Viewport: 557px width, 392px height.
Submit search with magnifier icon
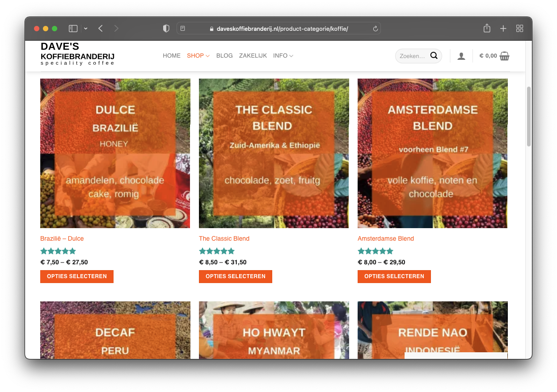434,56
